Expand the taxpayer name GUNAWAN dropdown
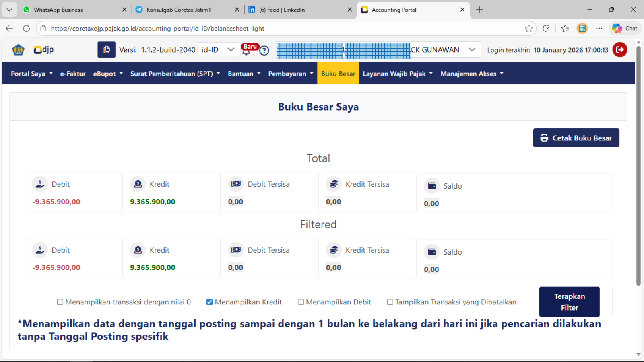 [472, 50]
